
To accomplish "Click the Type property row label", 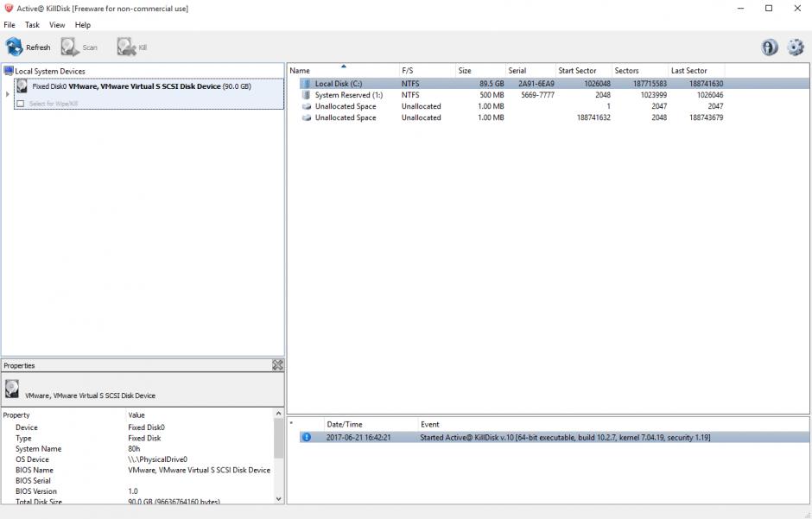I will click(x=23, y=438).
